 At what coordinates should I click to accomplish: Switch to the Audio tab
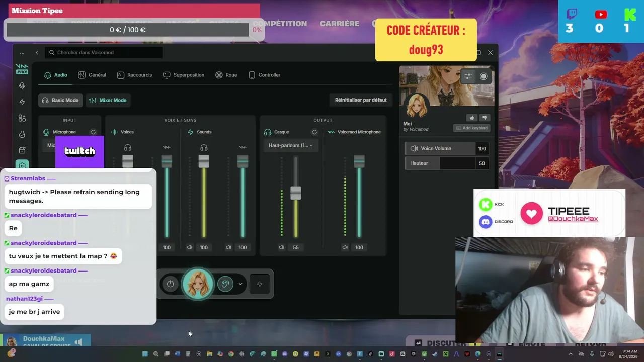pos(56,75)
